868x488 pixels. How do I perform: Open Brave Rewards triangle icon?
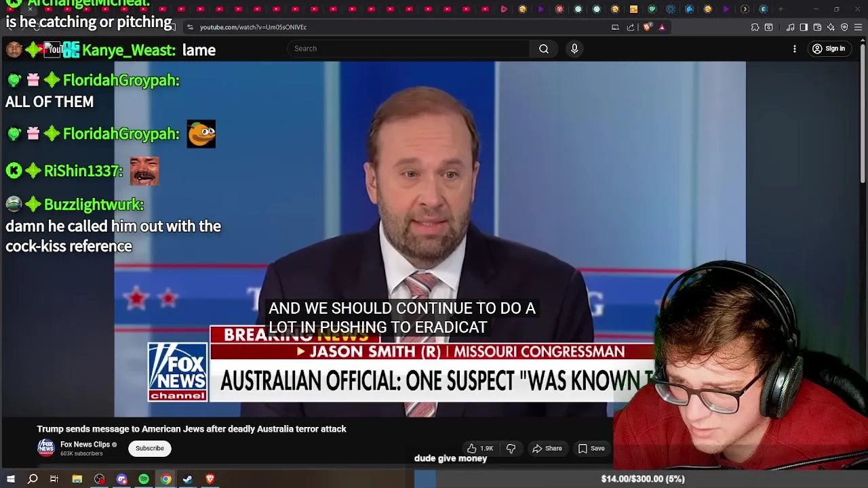pyautogui.click(x=662, y=27)
